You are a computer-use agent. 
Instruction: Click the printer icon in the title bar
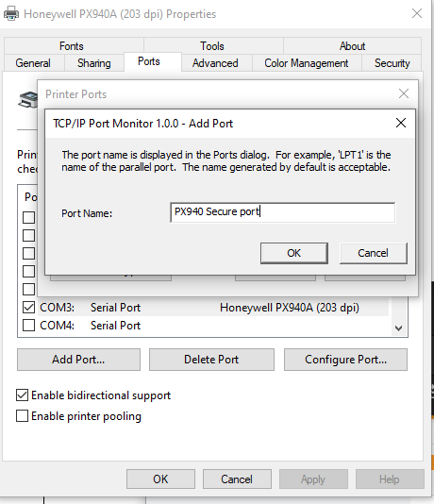[x=11, y=14]
